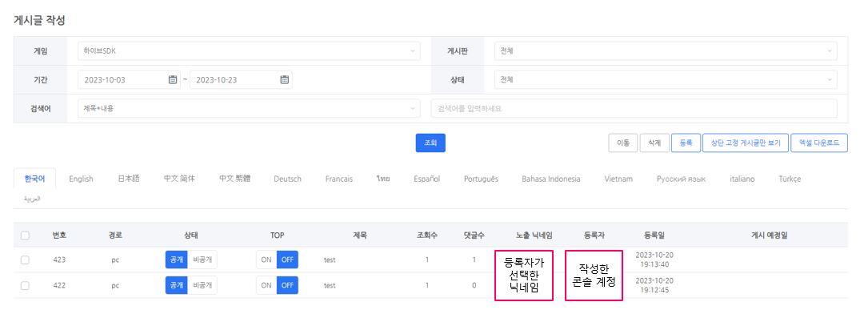The height and width of the screenshot is (314, 868).
Task: Expand the 상태 filter dropdown
Action: click(666, 80)
